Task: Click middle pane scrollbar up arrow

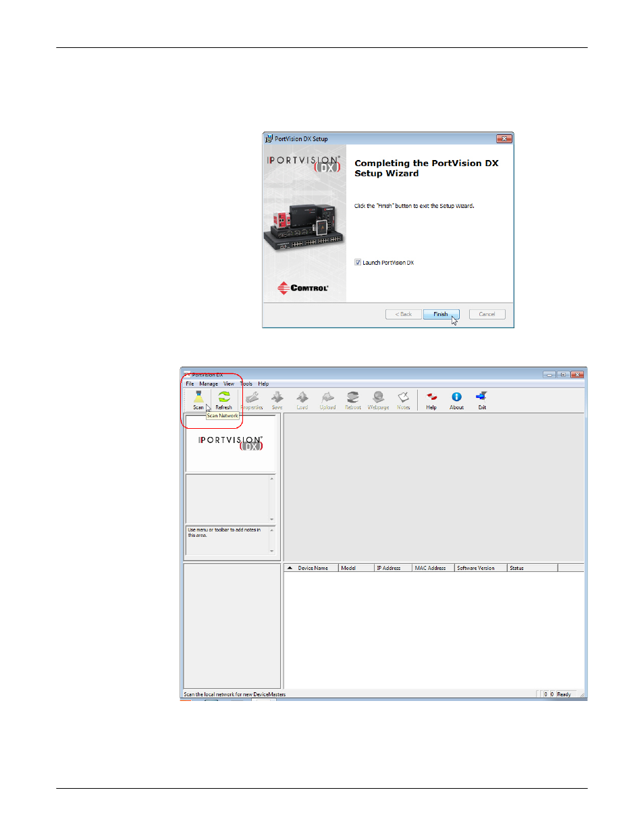Action: pos(272,479)
